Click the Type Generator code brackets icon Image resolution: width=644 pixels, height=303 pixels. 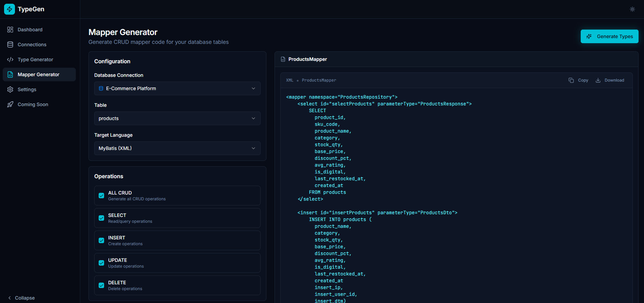(10, 60)
